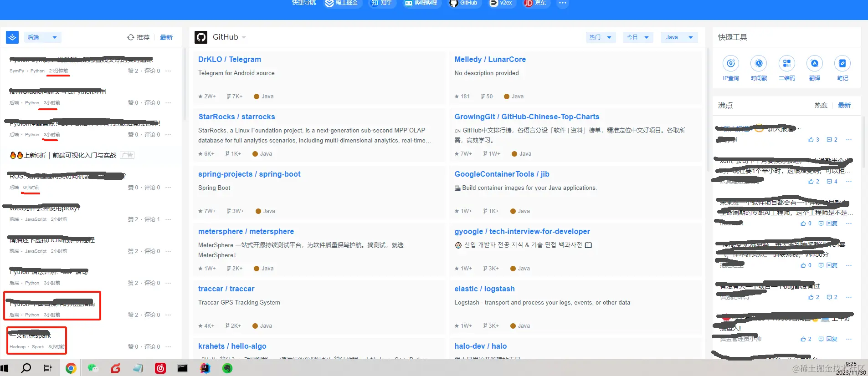The height and width of the screenshot is (376, 868).
Task: Open Windows taskbar search
Action: point(26,368)
